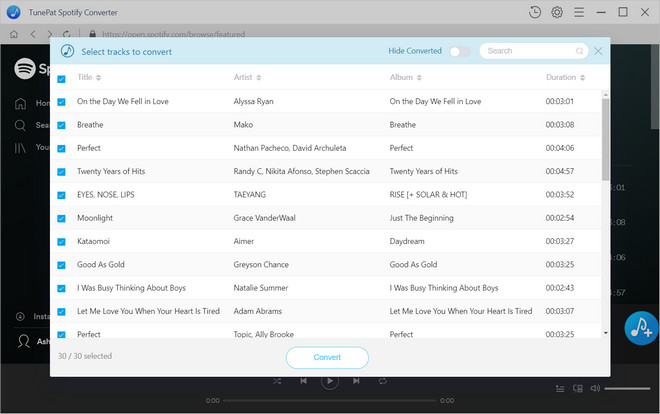Uncheck Let Me Love You When Your Heart Is Tired
Viewport: 660px width, 414px height.
[x=61, y=312]
